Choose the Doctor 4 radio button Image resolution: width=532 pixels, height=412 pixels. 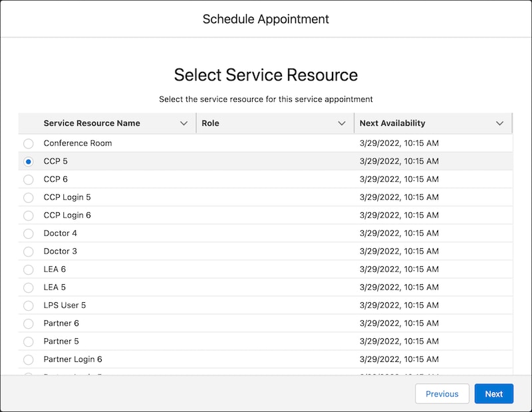click(29, 234)
